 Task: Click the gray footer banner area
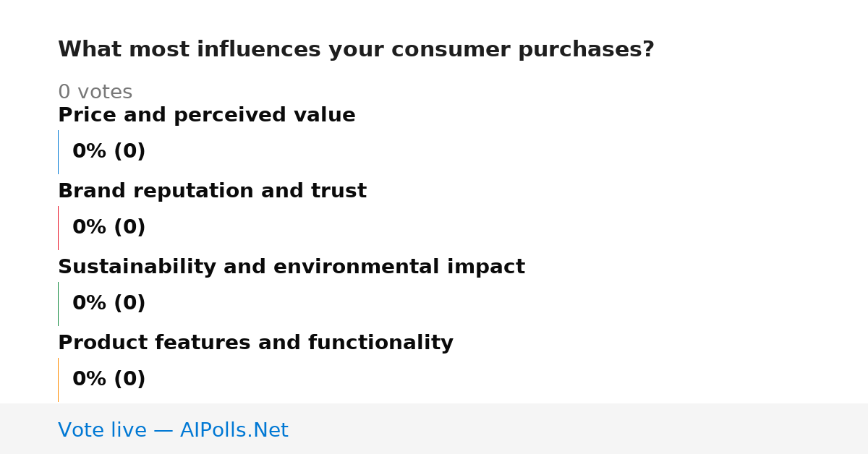pos(434,429)
